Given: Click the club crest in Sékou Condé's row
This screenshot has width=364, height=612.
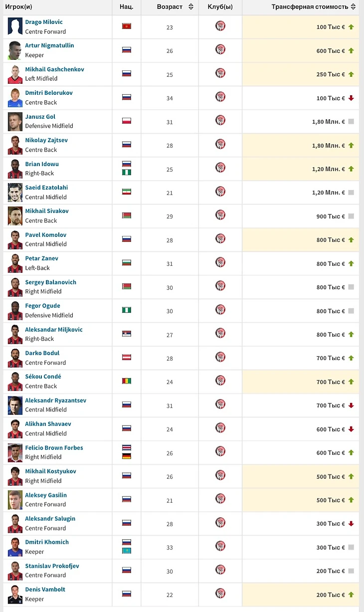Looking at the screenshot, I should tap(220, 381).
